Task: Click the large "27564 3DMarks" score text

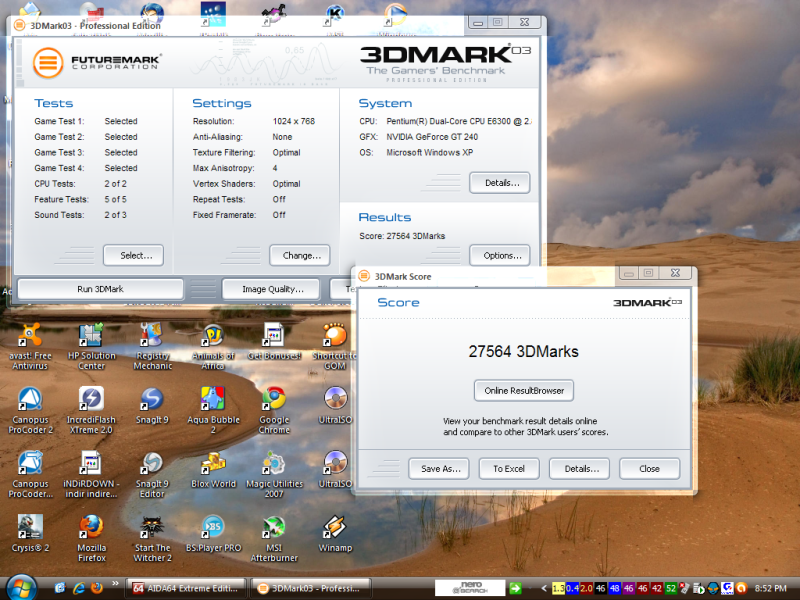Action: [x=523, y=352]
